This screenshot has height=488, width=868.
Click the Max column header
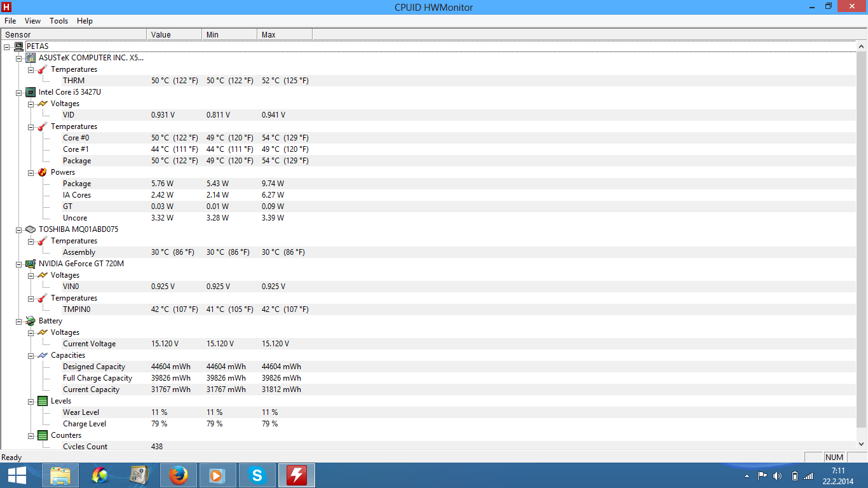tap(285, 34)
